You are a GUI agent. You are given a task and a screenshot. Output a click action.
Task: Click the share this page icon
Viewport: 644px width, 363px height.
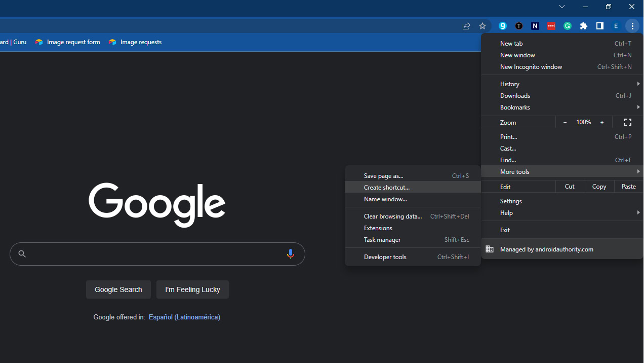(x=466, y=26)
